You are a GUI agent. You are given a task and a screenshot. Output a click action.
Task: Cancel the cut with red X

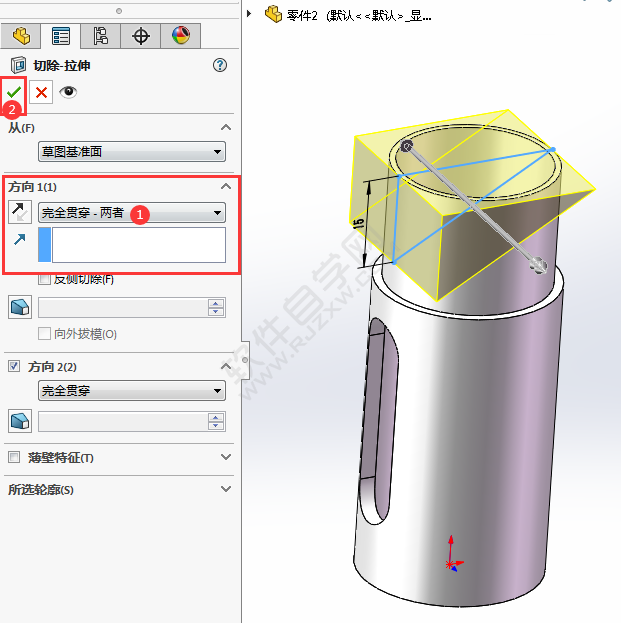[41, 93]
